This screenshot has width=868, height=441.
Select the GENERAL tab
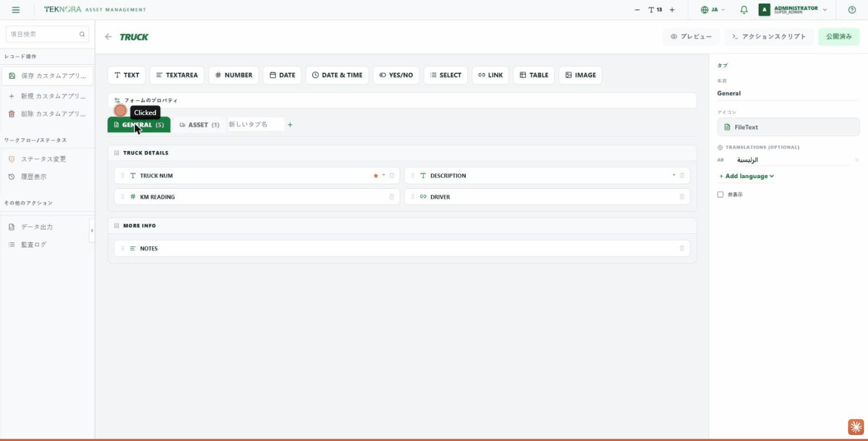(x=139, y=124)
